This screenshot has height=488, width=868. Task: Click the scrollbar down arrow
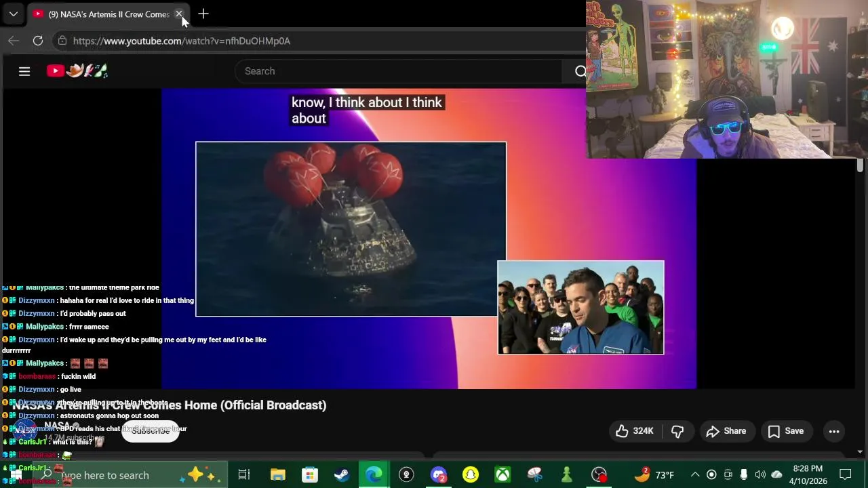tap(860, 451)
